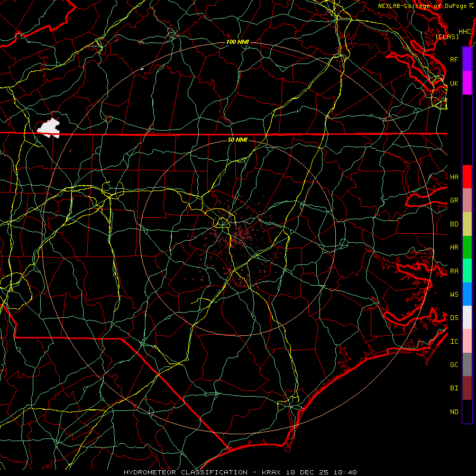This screenshot has height=476, width=476.
Task: Click the HA legend label
Action: (x=454, y=177)
